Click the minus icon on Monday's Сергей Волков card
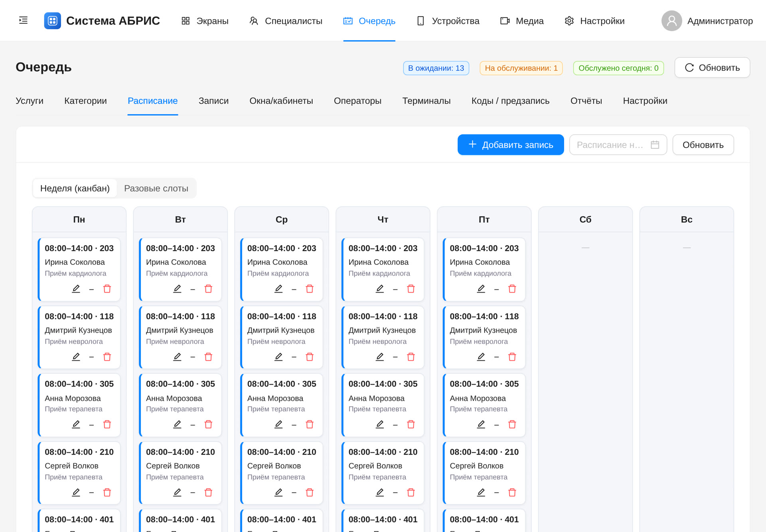This screenshot has height=532, width=766. (91, 493)
